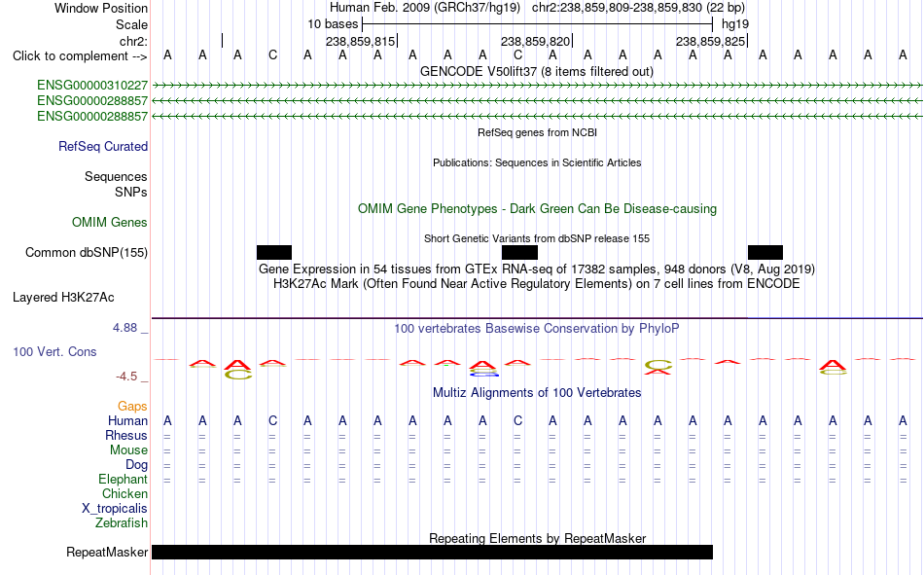924x575 pixels.
Task: Click the H3K27Ac Mark ENCODE title
Action: pos(537,284)
